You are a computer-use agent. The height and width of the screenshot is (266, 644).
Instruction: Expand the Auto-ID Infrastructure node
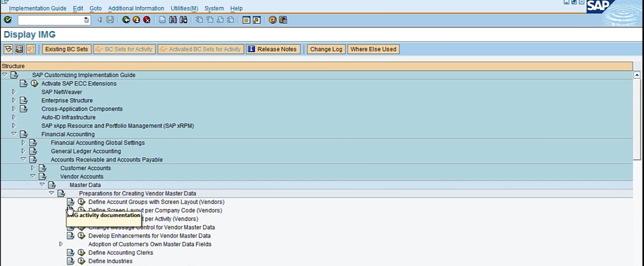(x=14, y=117)
